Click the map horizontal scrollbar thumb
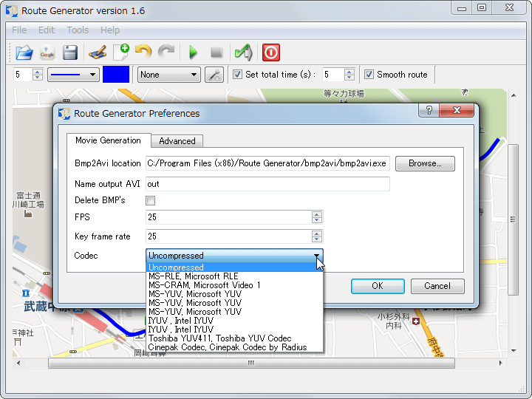The image size is (532, 399). pyautogui.click(x=251, y=363)
